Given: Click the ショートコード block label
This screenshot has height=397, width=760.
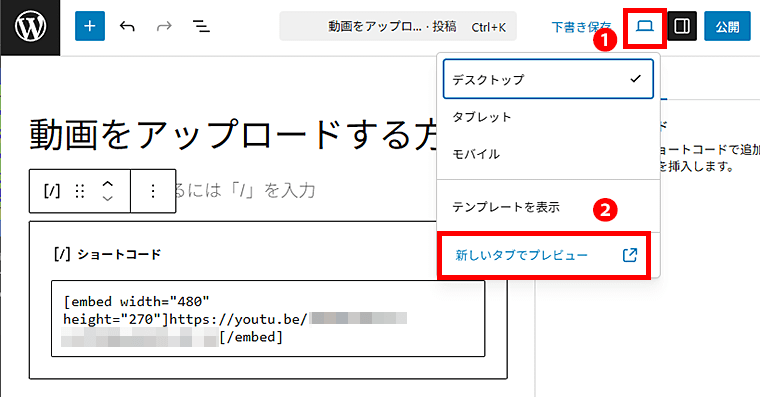Looking at the screenshot, I should pos(119,254).
